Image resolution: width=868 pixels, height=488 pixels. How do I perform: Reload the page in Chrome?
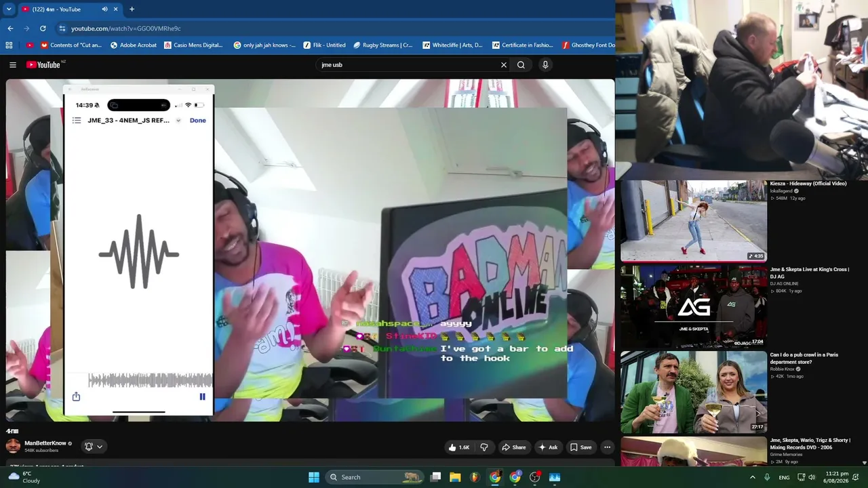[x=43, y=28]
